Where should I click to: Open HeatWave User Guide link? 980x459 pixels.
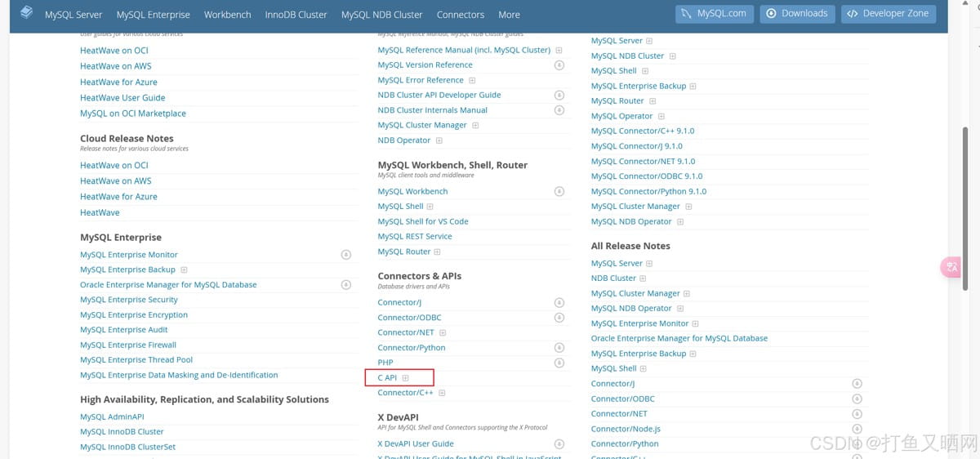coord(122,97)
